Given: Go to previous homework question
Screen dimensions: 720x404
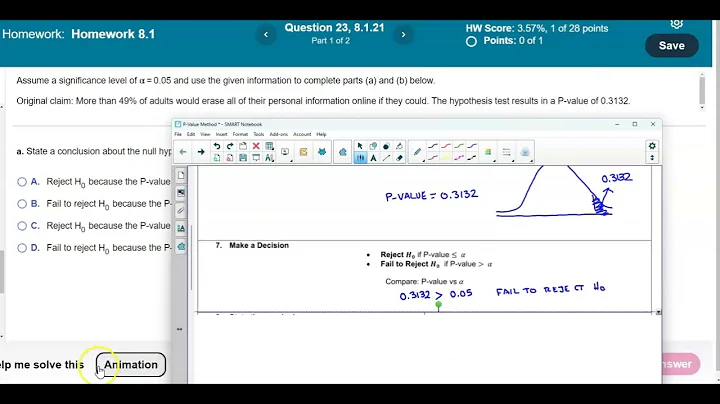Looking at the screenshot, I should pos(266,34).
